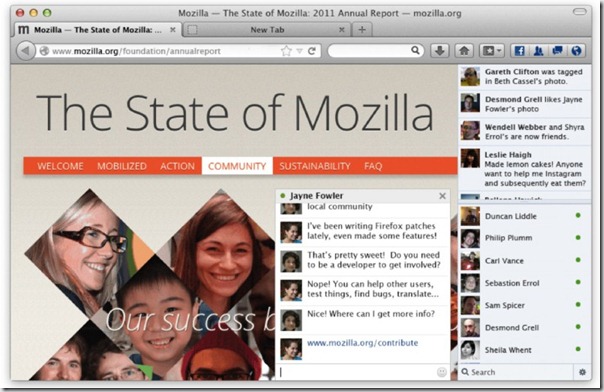Image resolution: width=604 pixels, height=392 pixels.
Task: Open chat with Carl Vance
Action: pos(525,260)
